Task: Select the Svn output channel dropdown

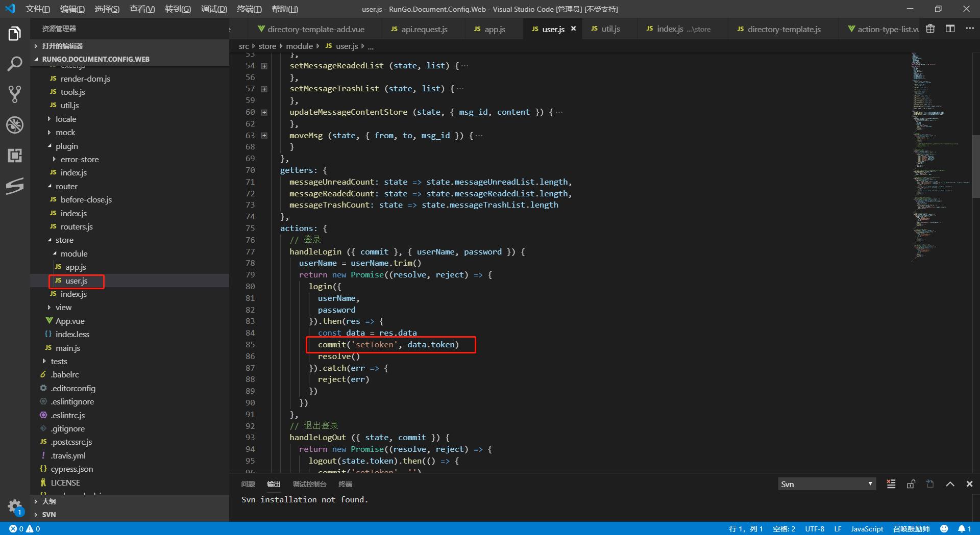Action: (x=827, y=484)
